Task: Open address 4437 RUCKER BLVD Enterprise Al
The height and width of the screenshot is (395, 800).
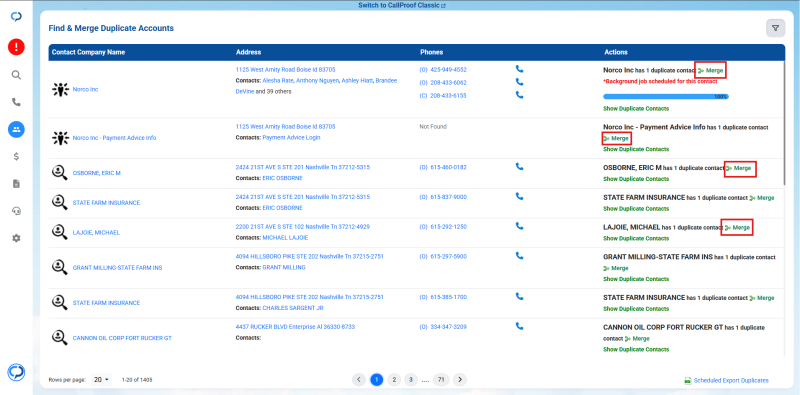Action: click(295, 327)
